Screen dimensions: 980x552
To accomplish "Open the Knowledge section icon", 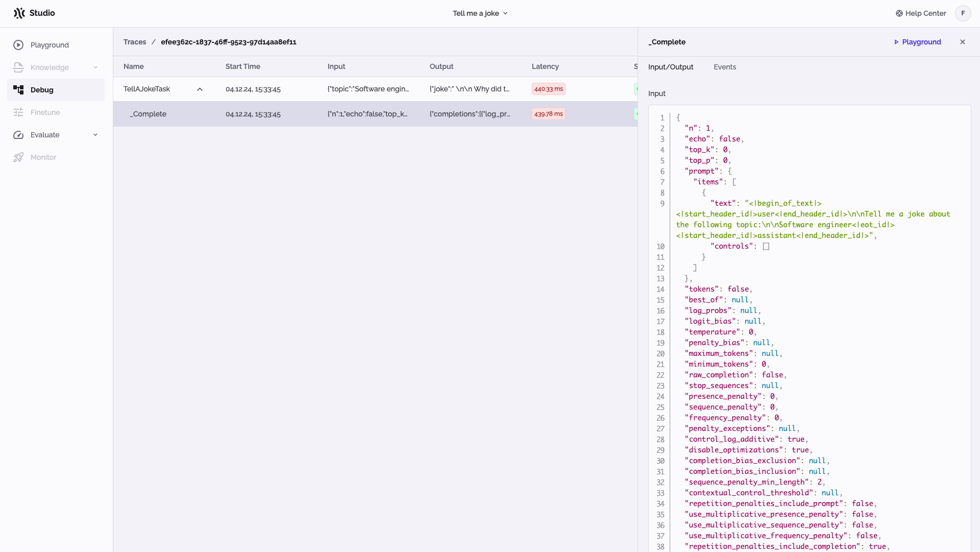I will pos(18,67).
